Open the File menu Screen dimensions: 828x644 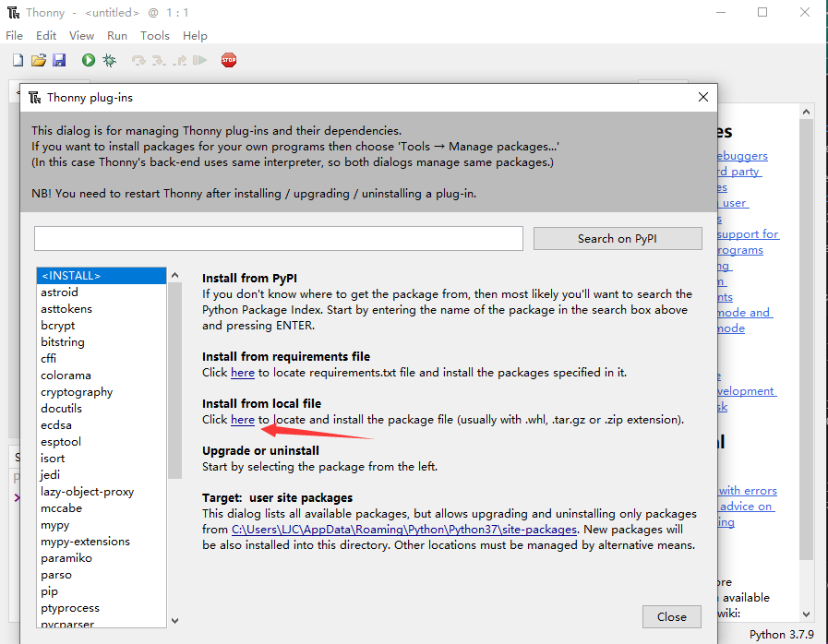coord(14,36)
